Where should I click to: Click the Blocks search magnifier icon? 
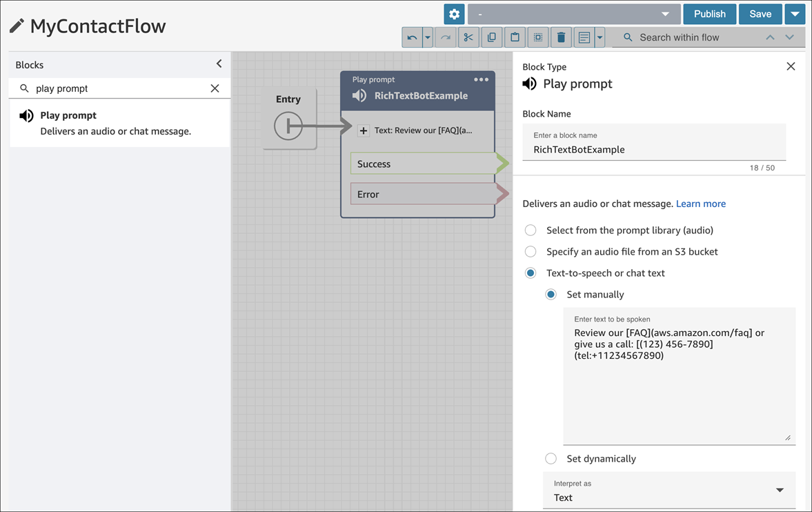(24, 88)
